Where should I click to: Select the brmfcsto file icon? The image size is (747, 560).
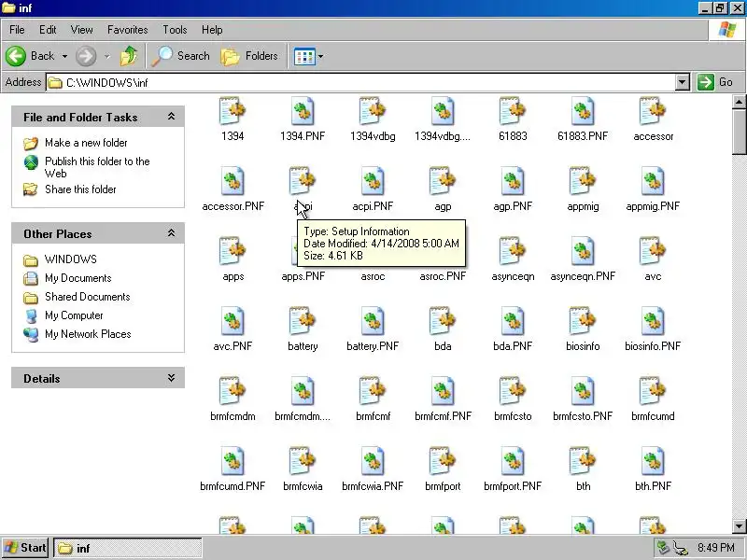tap(513, 391)
